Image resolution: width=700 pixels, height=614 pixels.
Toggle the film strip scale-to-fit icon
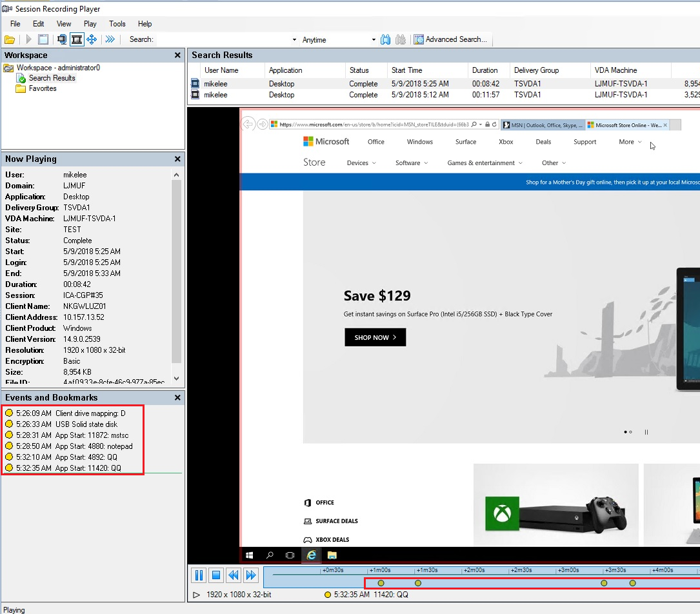[77, 40]
